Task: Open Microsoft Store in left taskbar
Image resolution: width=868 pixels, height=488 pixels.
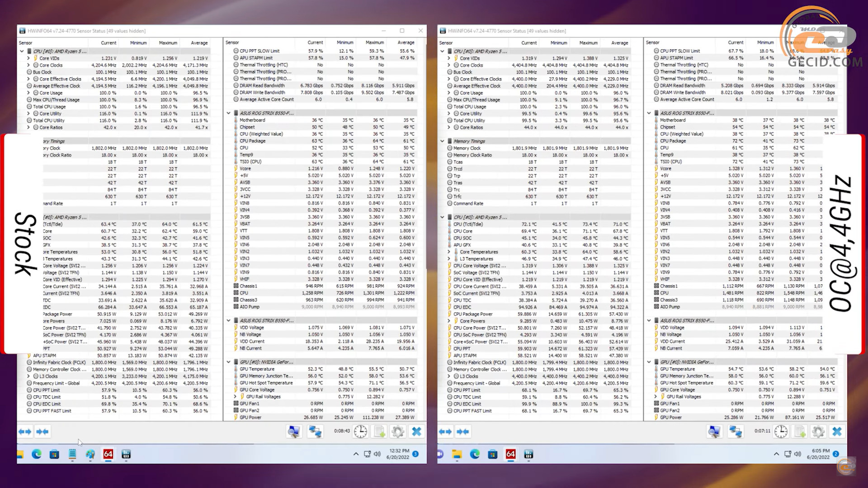Action: tap(54, 454)
